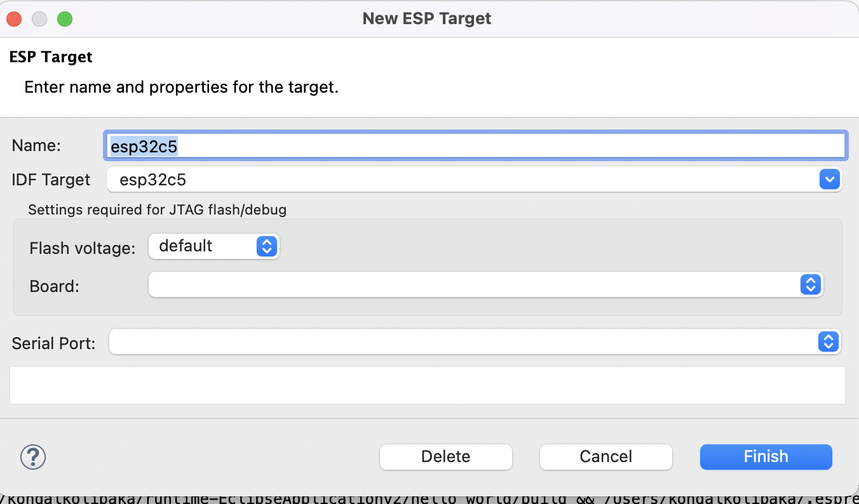859x504 pixels.
Task: Click the Cancel button
Action: (605, 456)
